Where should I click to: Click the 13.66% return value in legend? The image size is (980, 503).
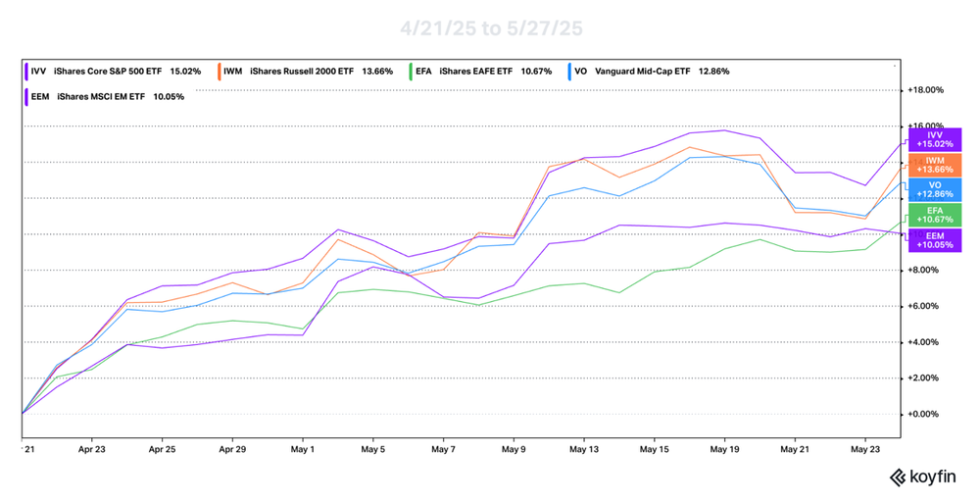coord(377,72)
